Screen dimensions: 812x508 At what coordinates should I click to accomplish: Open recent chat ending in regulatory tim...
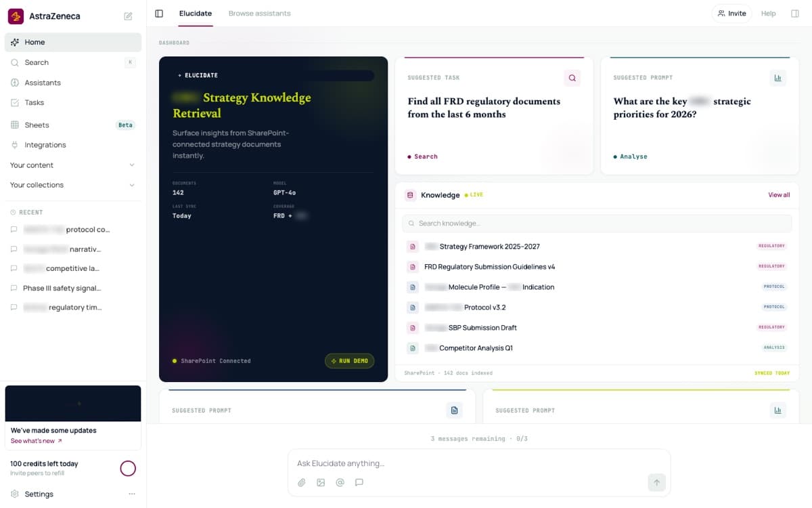73,308
